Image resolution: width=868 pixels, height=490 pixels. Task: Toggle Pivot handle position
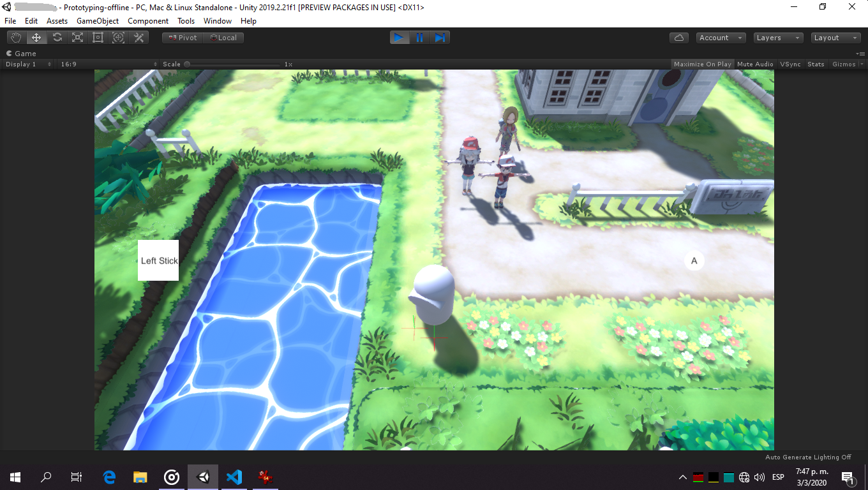pos(183,38)
